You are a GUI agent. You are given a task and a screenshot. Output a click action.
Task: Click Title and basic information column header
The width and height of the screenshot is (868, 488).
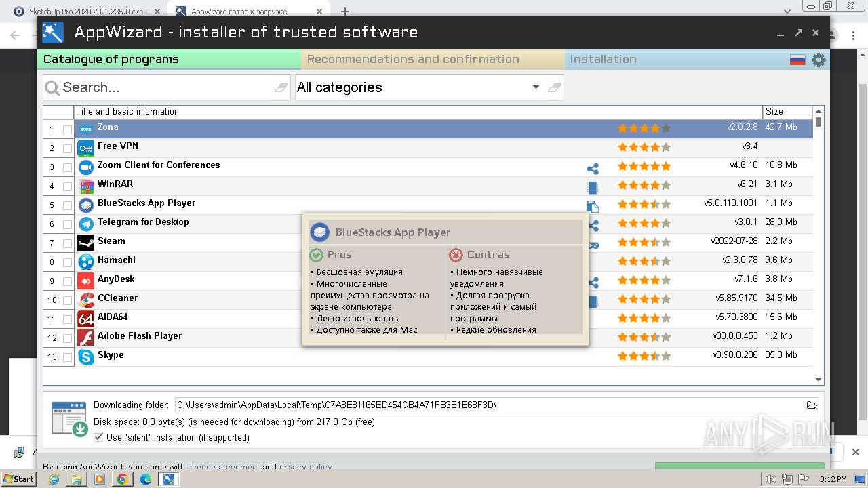(x=418, y=112)
